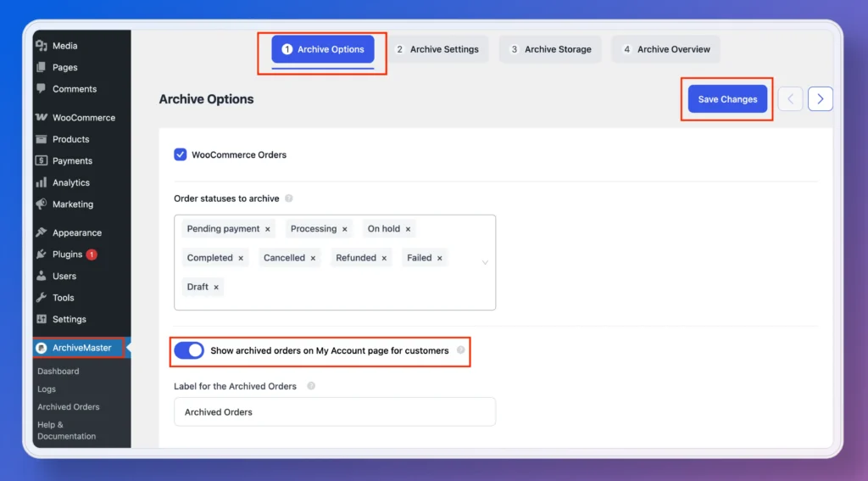Click the ArchiveMaster logo icon

[42, 348]
